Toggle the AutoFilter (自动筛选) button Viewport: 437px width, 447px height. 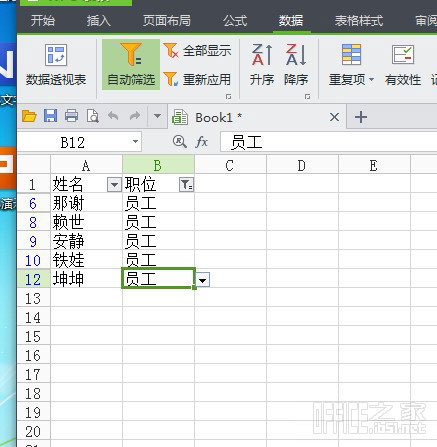(131, 65)
